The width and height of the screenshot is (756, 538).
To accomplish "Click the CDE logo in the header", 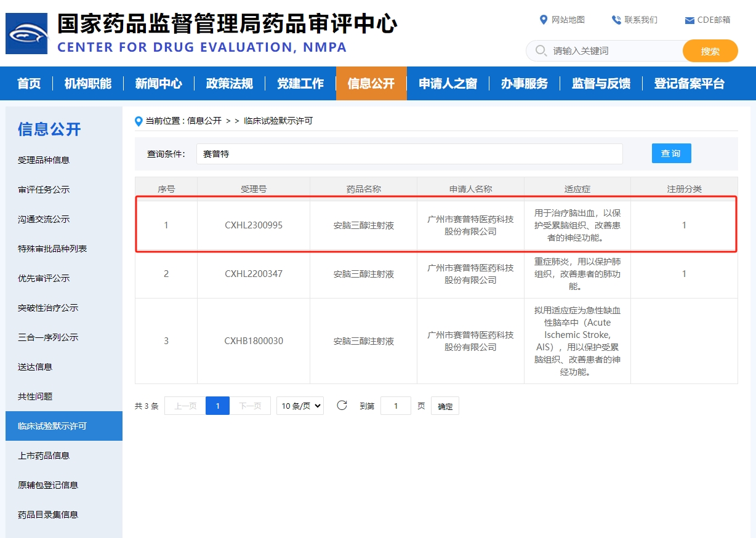I will tap(26, 33).
